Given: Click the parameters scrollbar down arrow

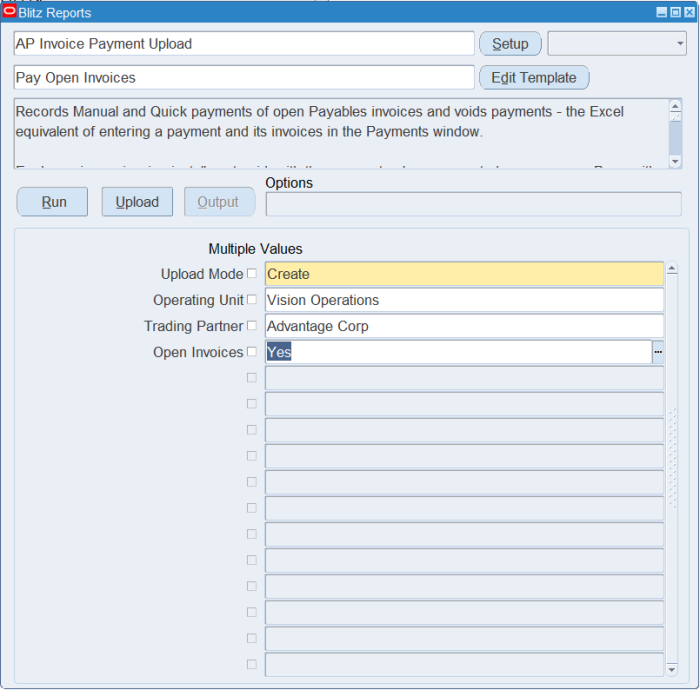Looking at the screenshot, I should point(671,669).
